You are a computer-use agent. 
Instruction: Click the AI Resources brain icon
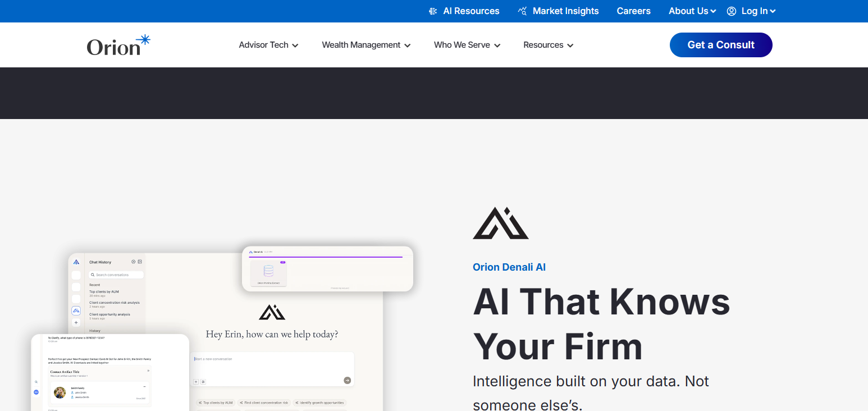coord(433,11)
